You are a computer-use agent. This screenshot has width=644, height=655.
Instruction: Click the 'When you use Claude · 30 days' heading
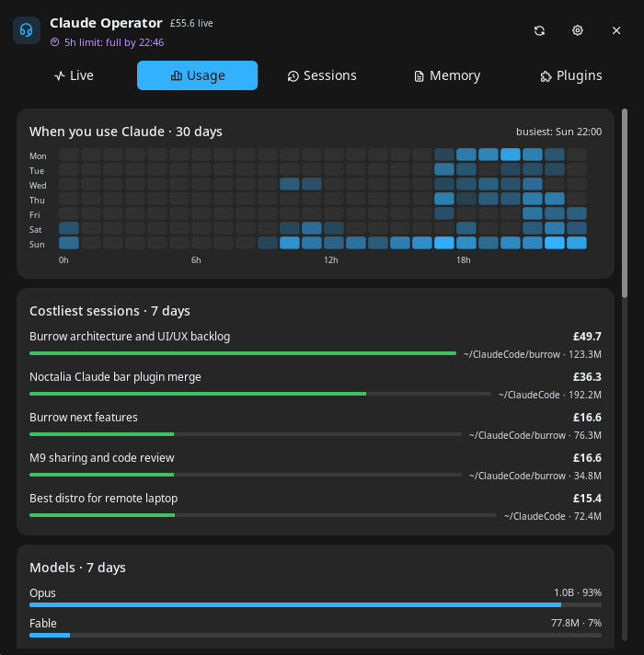[x=126, y=132]
